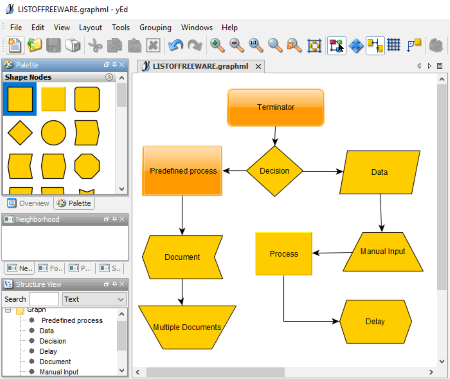Image resolution: width=450 pixels, height=379 pixels.
Task: Click the gray print preview icon
Action: (436, 45)
